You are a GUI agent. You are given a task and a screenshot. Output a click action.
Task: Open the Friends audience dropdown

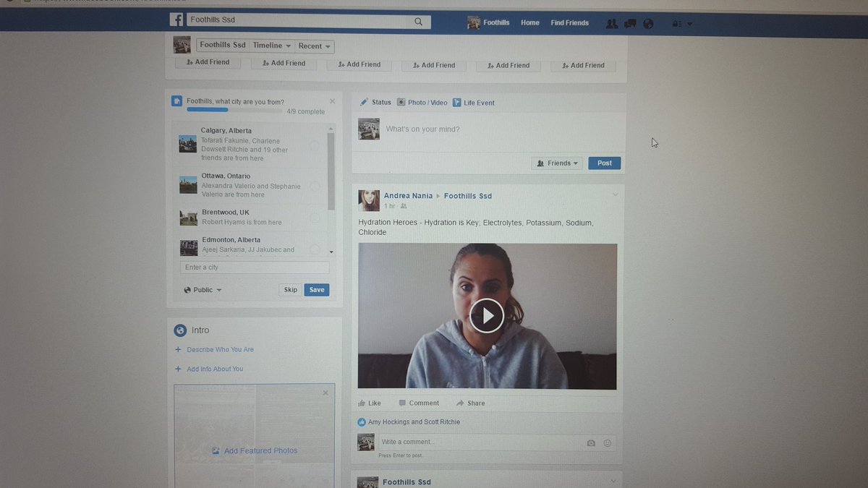tap(558, 163)
